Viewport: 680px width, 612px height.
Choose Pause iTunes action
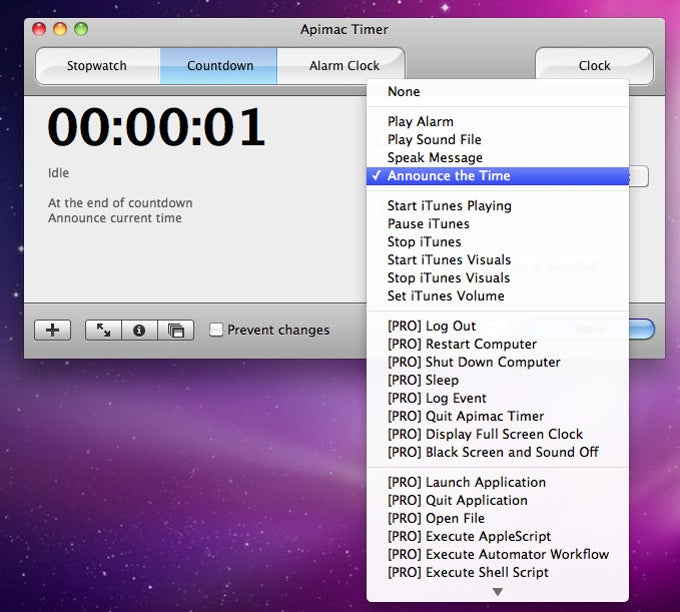[497, 224]
